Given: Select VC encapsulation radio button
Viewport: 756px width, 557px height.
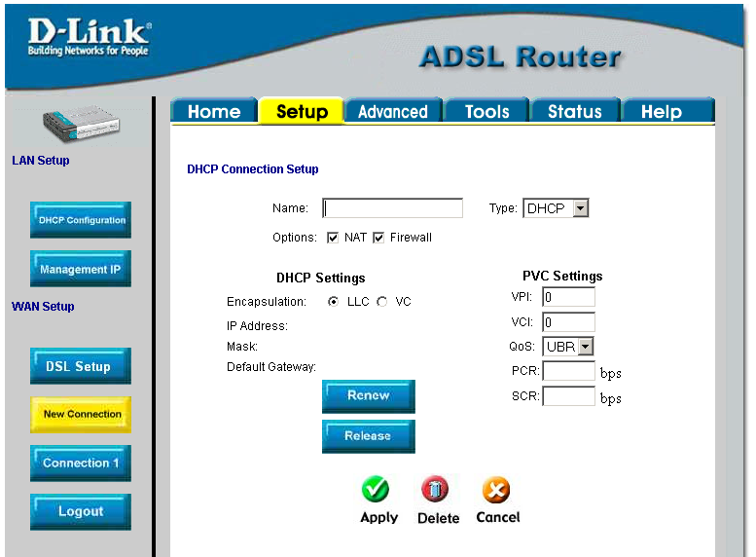Looking at the screenshot, I should pos(381,302).
